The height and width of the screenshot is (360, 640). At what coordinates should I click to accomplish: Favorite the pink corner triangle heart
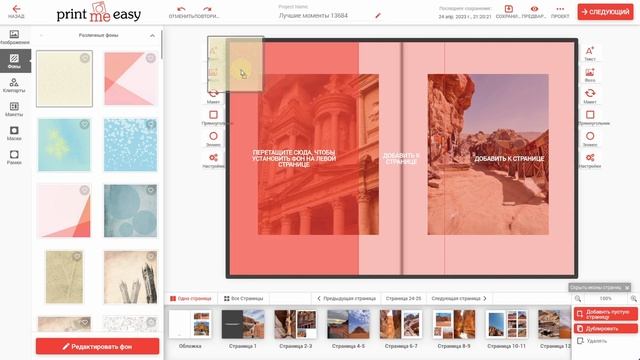point(84,190)
